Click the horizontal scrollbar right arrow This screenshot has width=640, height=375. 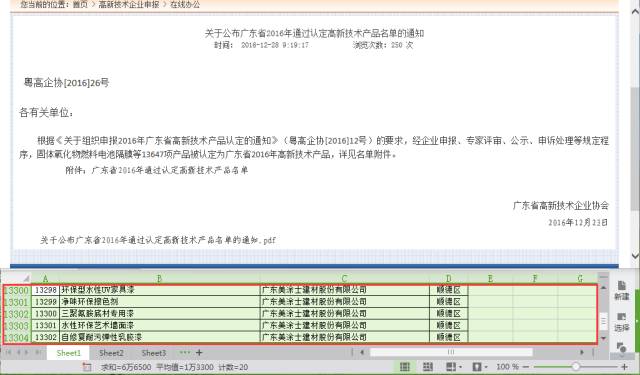coord(582,352)
